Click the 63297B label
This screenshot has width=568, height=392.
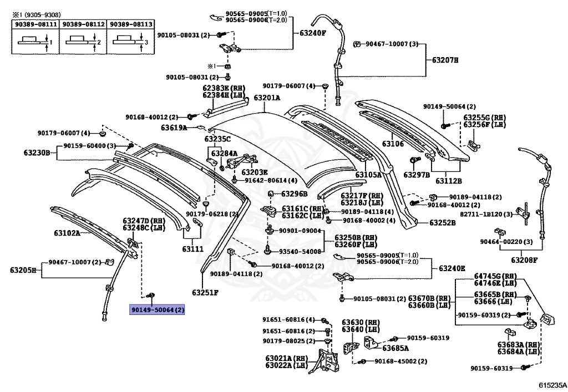coord(417,175)
